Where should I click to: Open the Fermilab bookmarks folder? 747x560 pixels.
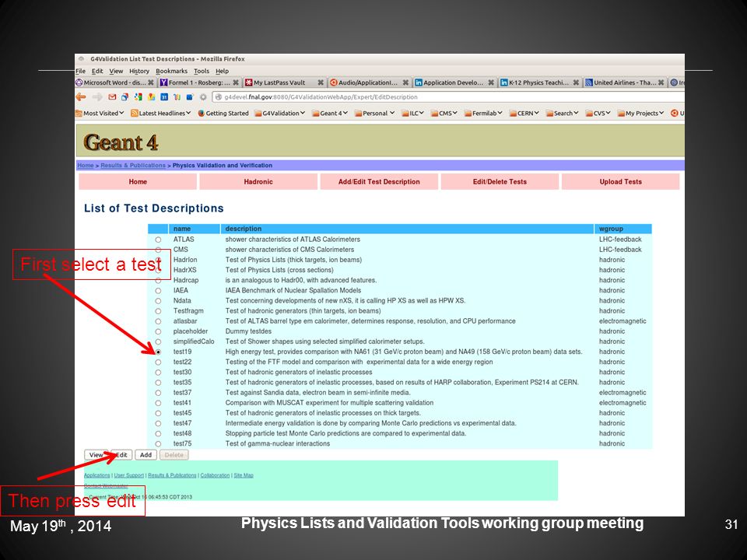[x=483, y=114]
